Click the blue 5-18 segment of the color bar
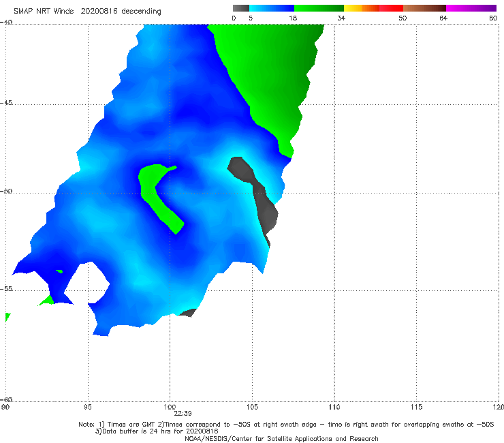Viewport: 504px width, 443px height. (x=272, y=8)
